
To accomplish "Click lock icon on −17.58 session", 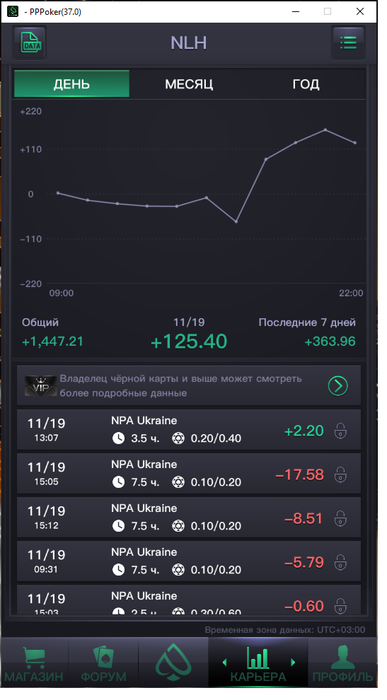I will pyautogui.click(x=341, y=475).
